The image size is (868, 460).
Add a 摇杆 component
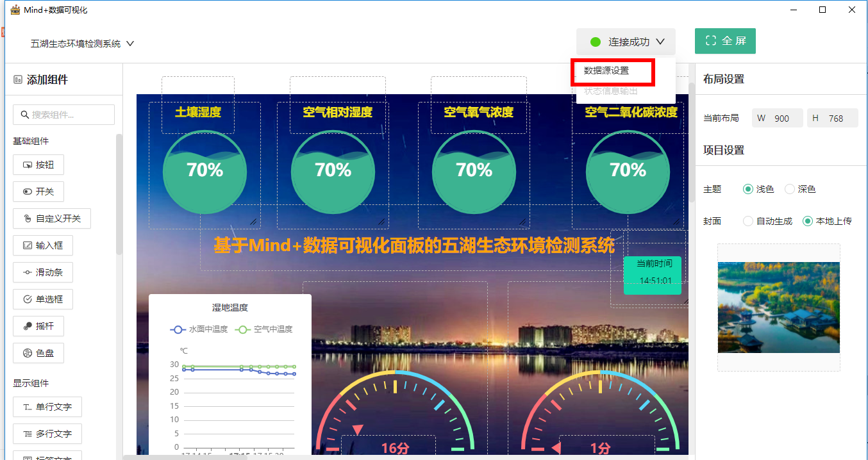pyautogui.click(x=38, y=326)
